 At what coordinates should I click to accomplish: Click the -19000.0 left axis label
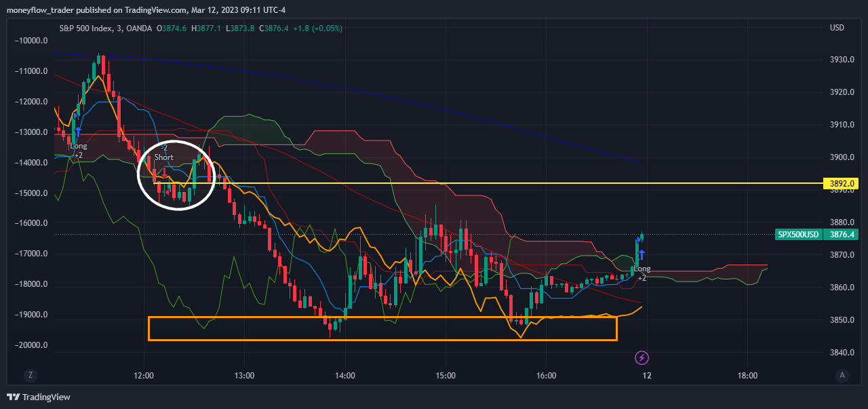pos(31,315)
